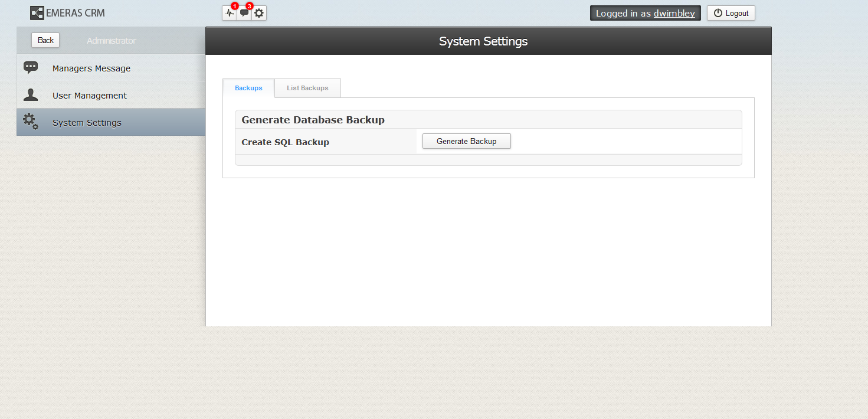Select User Management in the sidebar

click(x=90, y=96)
